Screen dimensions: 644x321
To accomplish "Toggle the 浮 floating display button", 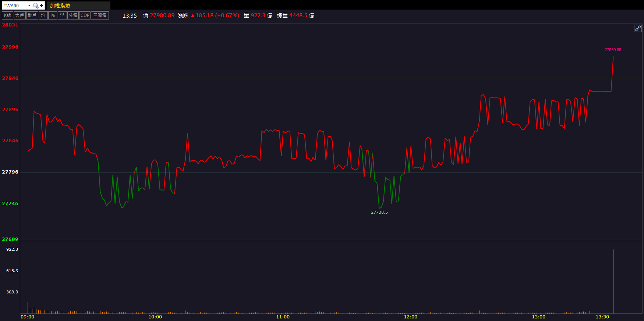I will [62, 15].
